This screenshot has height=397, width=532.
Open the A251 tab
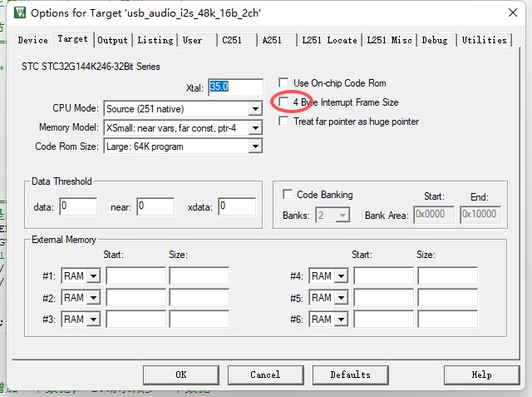(x=277, y=40)
